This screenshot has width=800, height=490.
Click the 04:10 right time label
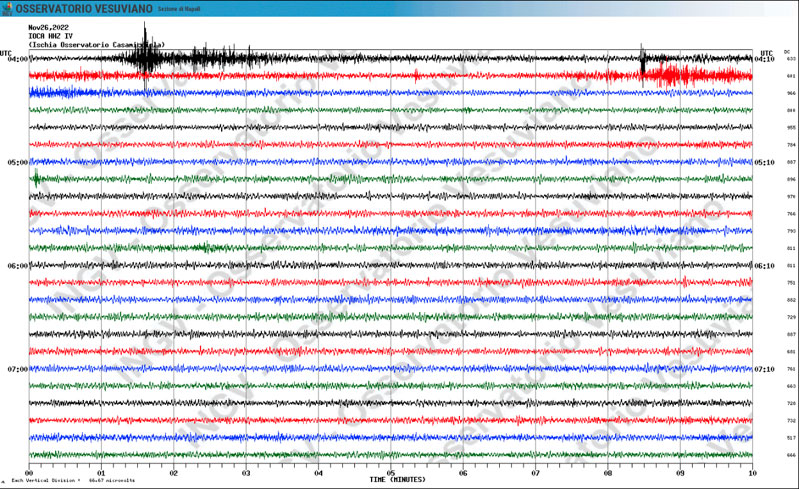(x=764, y=59)
